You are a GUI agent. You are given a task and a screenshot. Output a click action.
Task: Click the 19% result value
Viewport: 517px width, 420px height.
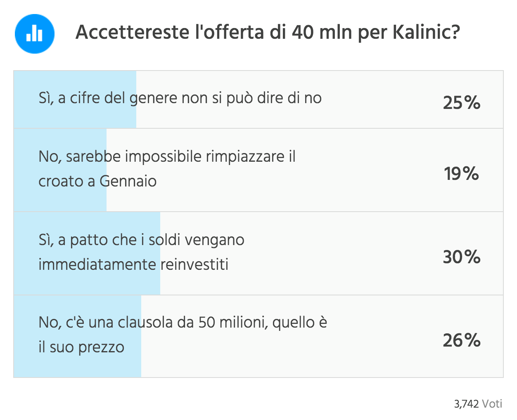click(x=461, y=174)
